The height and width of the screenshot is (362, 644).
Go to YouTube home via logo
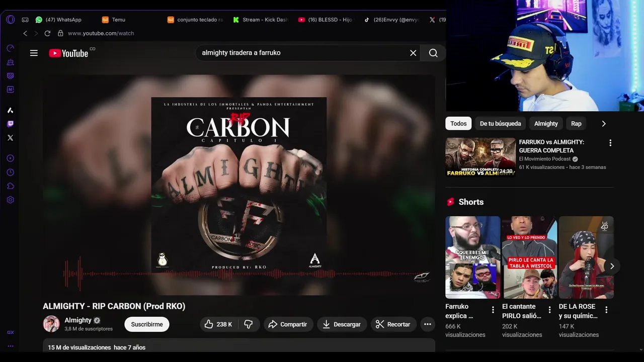pyautogui.click(x=69, y=53)
